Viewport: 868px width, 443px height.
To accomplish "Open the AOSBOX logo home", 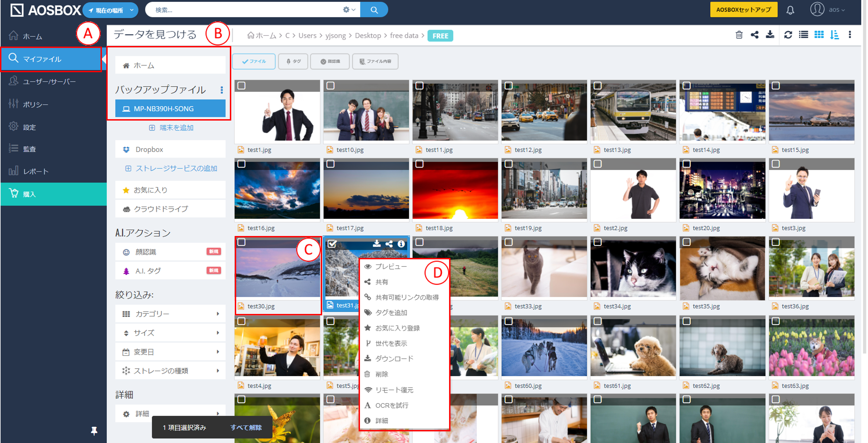I will click(x=46, y=10).
